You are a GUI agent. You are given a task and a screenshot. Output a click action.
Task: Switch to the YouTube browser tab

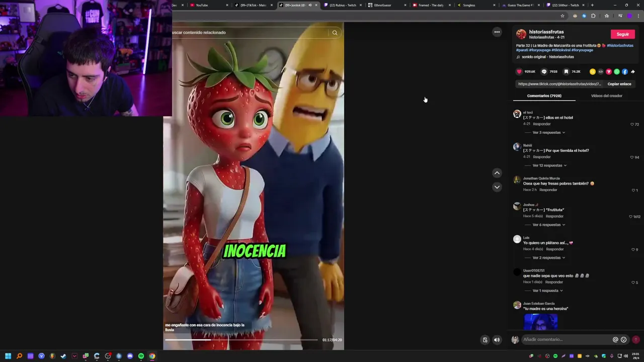[x=209, y=5]
